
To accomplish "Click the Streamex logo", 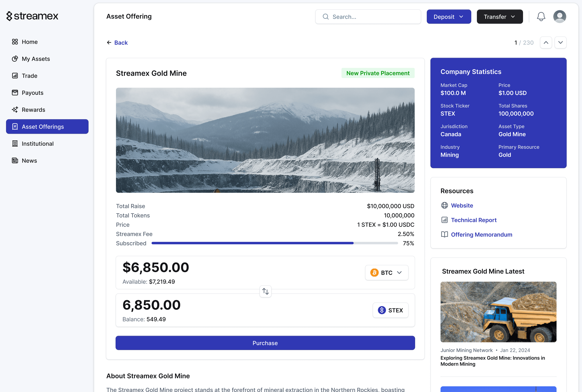I will point(32,16).
